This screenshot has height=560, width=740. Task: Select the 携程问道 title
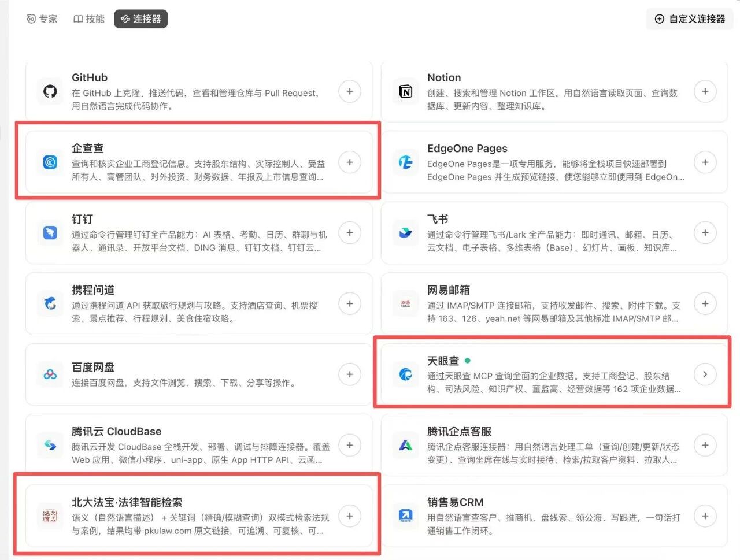click(93, 290)
